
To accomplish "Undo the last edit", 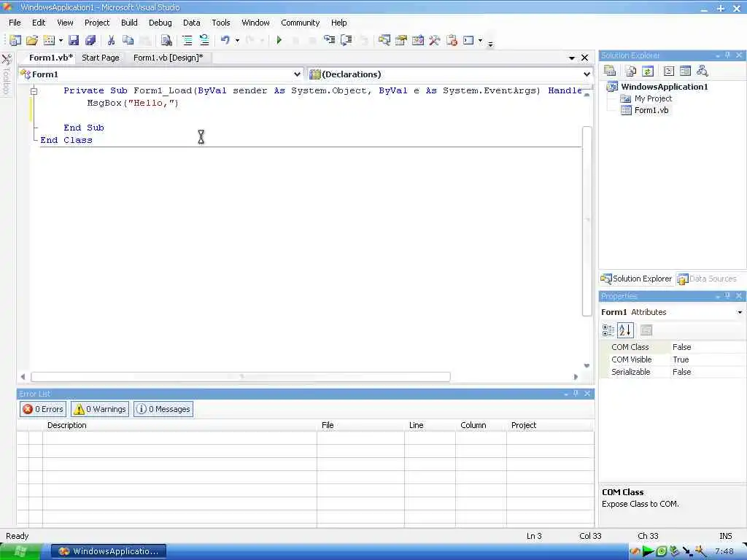I will (x=225, y=41).
